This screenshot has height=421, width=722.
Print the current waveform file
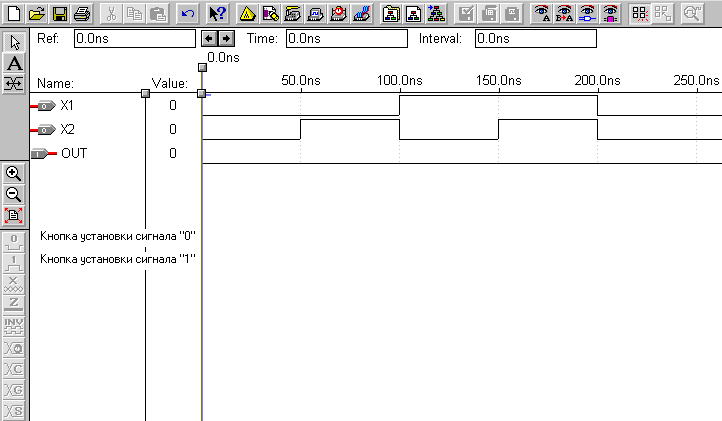click(x=82, y=14)
